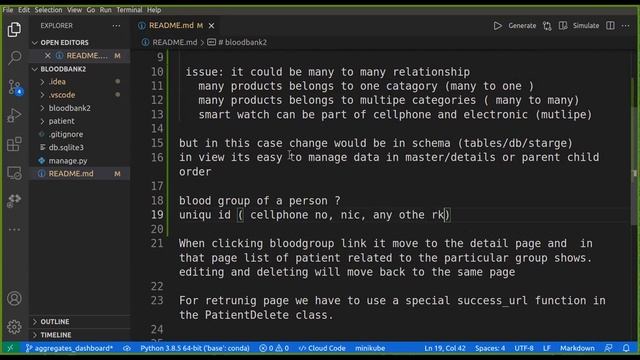Open the Cloud Code activity icon
Screen dimensions: 640x360
click(x=14, y=200)
